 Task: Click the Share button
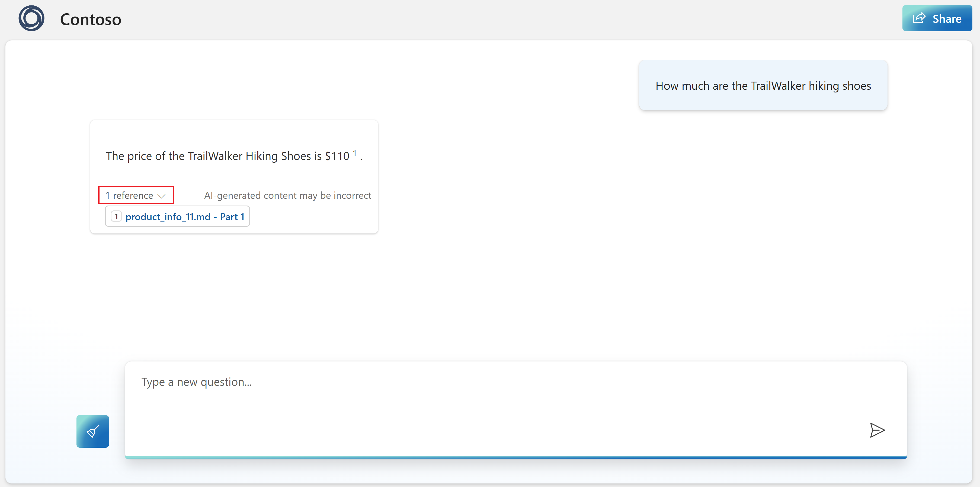(937, 18)
